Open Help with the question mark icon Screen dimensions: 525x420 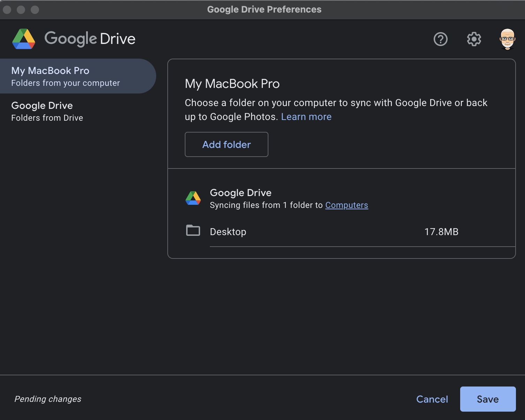tap(440, 39)
